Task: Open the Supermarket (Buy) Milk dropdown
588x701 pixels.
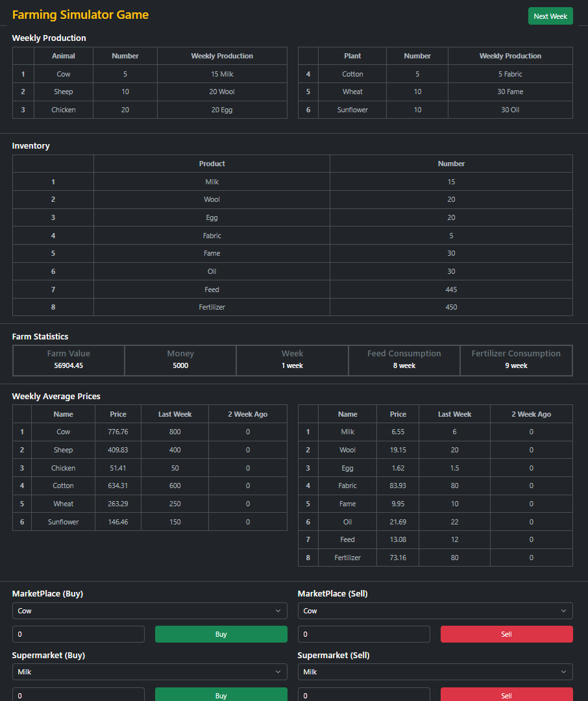Action: 149,672
